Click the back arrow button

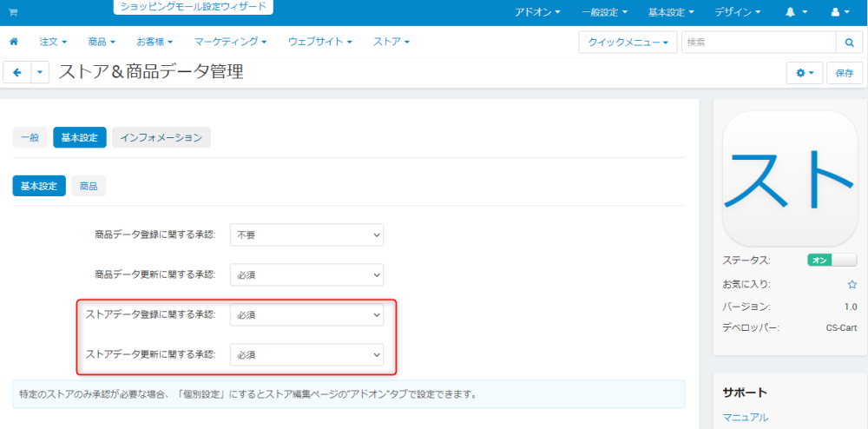click(17, 73)
